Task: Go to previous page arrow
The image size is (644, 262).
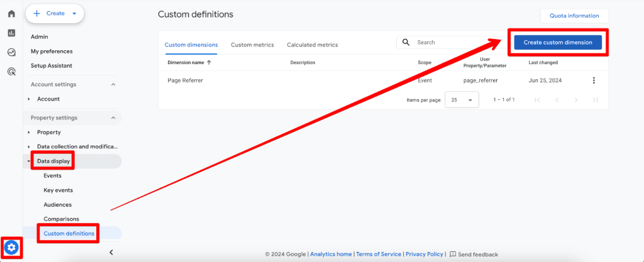Action: [x=557, y=100]
